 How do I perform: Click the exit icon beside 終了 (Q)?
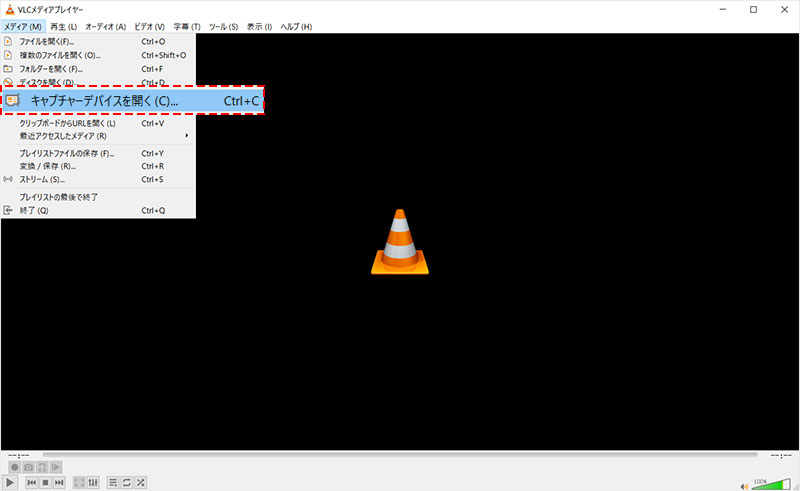point(8,210)
